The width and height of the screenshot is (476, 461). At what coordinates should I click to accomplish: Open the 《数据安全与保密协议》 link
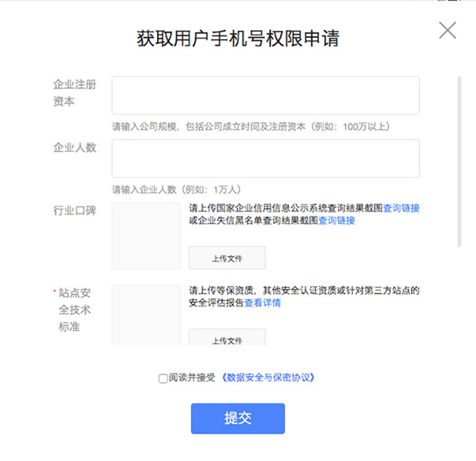click(271, 378)
